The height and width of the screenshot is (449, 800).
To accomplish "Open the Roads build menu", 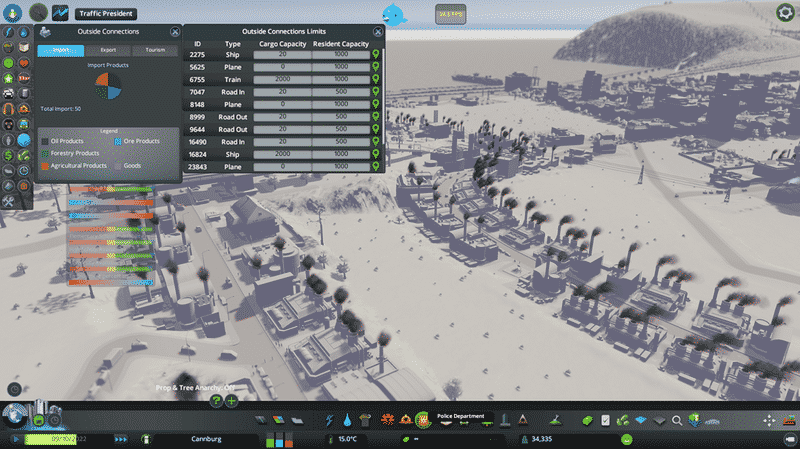I will pos(262,420).
